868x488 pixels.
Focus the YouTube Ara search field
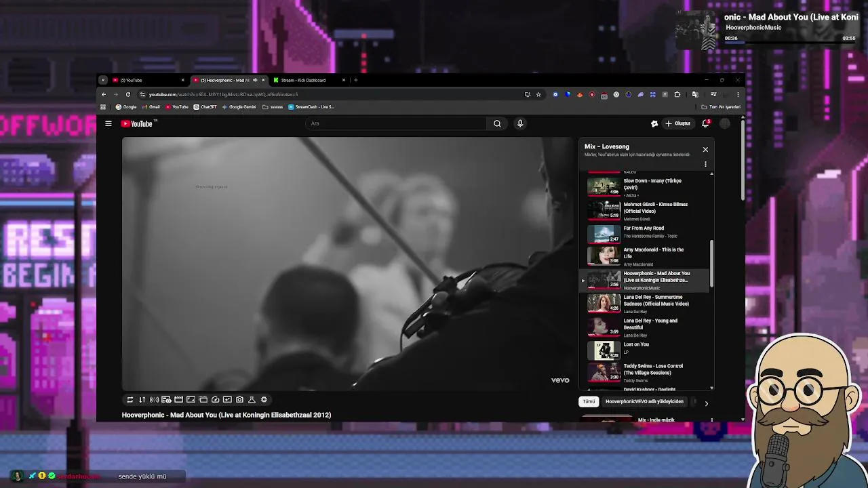tap(396, 123)
